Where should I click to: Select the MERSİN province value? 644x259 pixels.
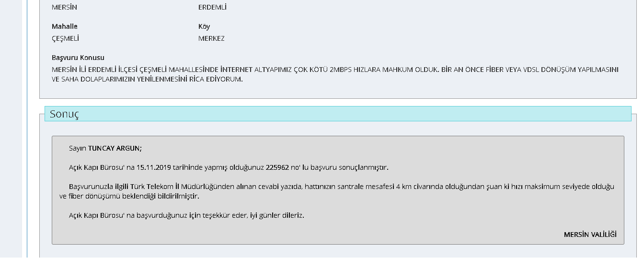[x=64, y=8]
